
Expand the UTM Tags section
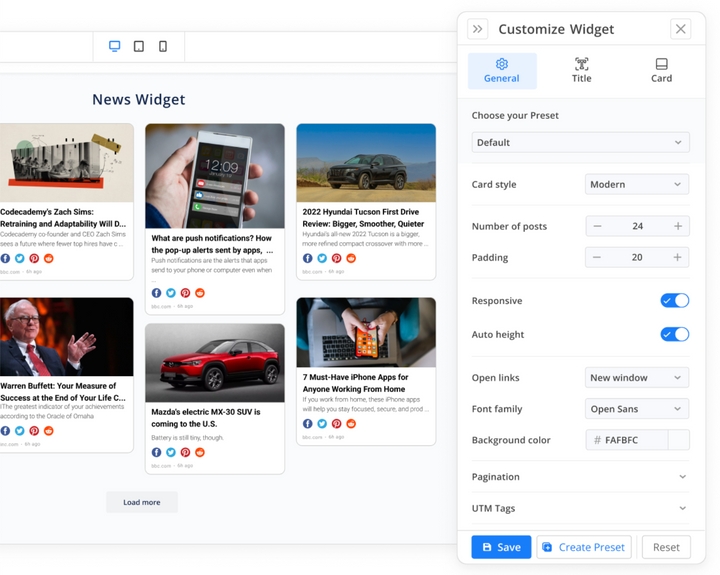pos(580,508)
